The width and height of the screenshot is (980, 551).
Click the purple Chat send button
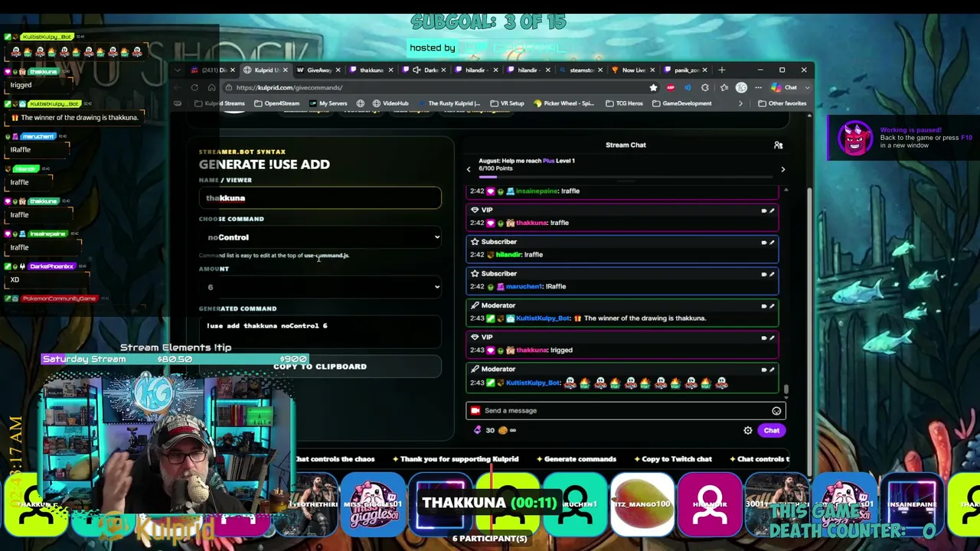771,430
